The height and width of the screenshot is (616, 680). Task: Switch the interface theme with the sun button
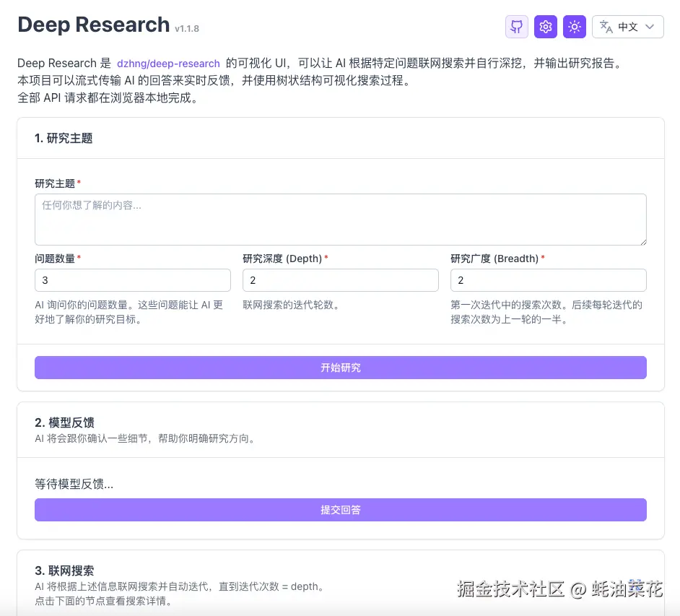tap(574, 26)
